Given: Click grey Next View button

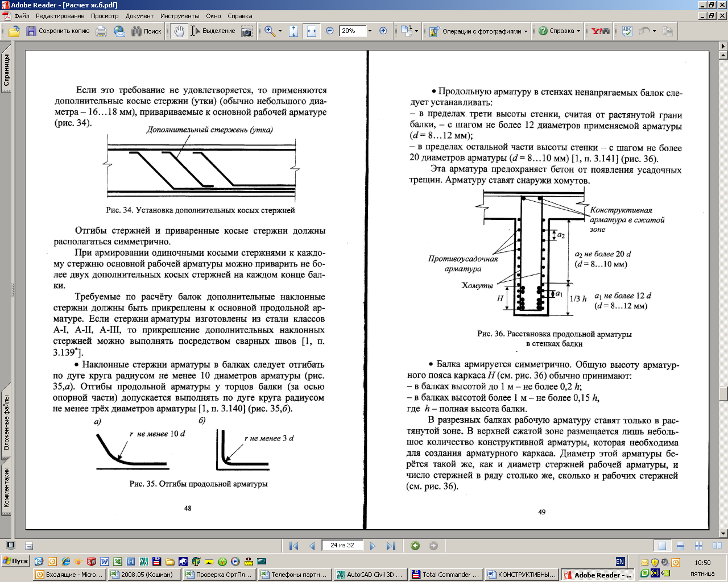Looking at the screenshot, I should pos(433,546).
